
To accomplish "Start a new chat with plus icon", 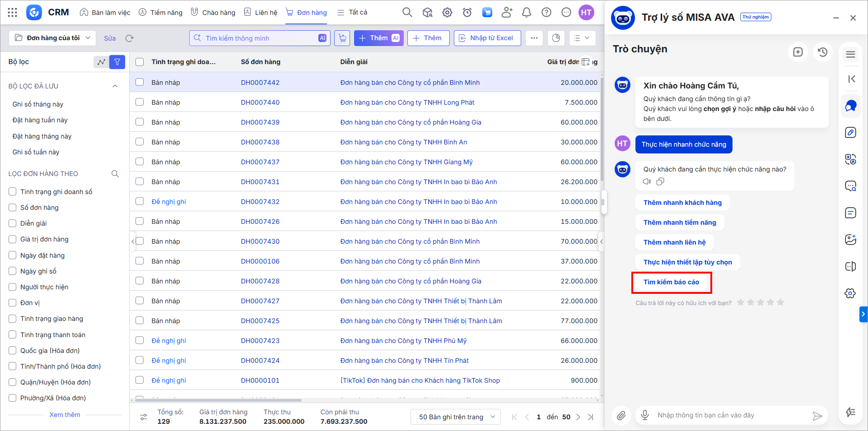I will [x=798, y=52].
